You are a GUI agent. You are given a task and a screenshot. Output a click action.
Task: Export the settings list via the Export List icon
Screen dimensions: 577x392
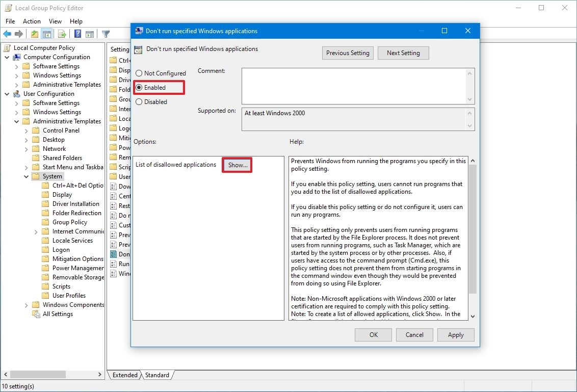62,34
